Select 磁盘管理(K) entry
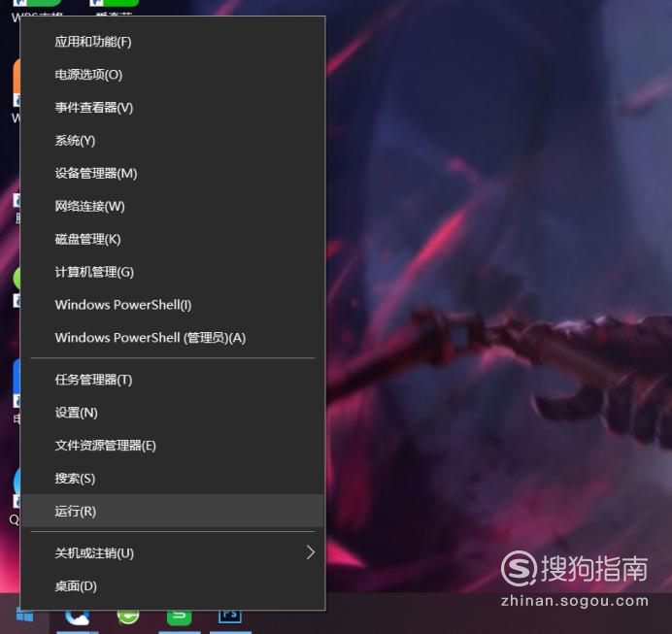This screenshot has width=672, height=634. [173, 239]
